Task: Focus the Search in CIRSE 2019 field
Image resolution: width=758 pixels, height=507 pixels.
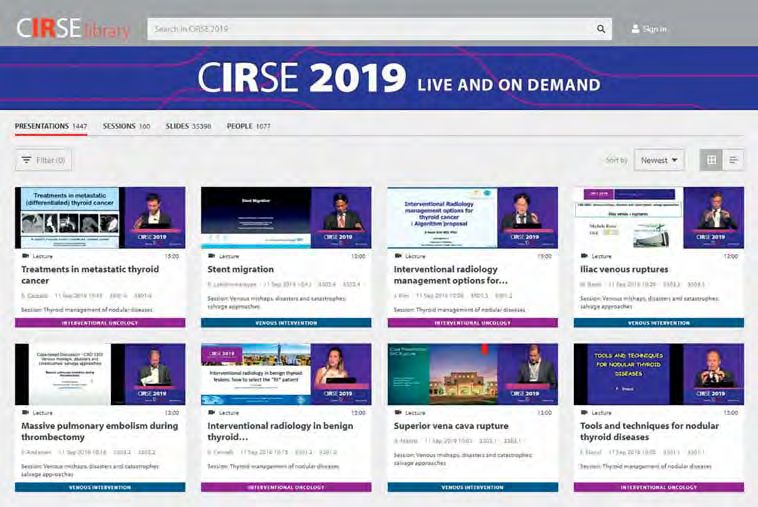Action: (379, 29)
